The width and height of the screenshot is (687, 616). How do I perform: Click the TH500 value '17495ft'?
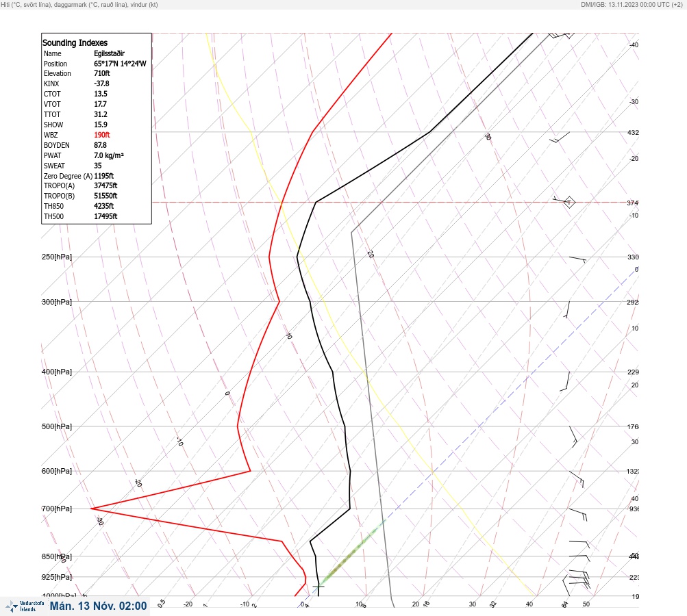click(x=105, y=217)
